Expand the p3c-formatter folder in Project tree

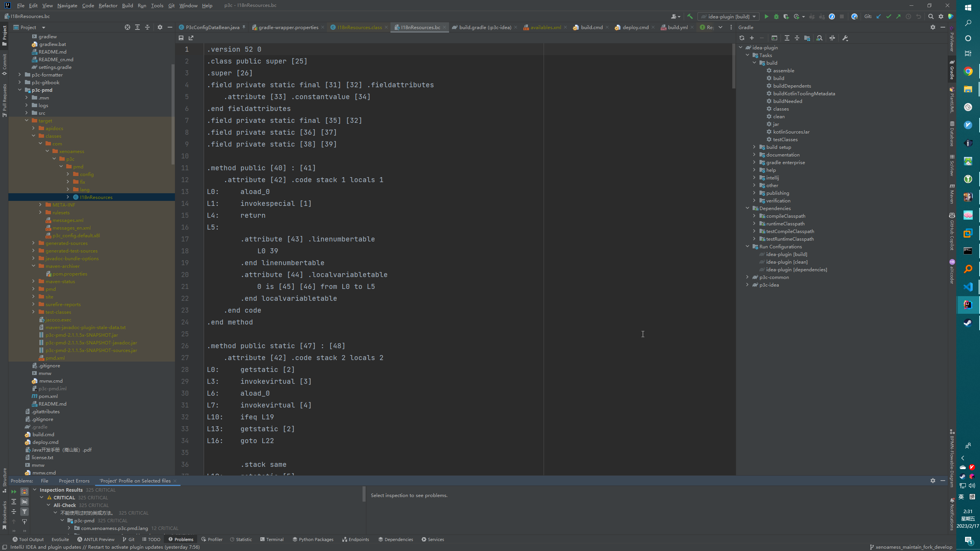20,75
